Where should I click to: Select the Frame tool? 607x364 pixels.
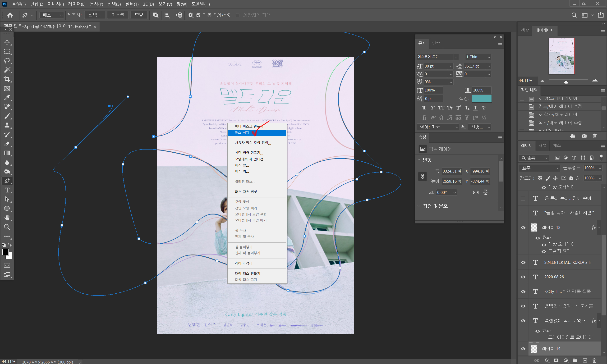click(x=7, y=88)
